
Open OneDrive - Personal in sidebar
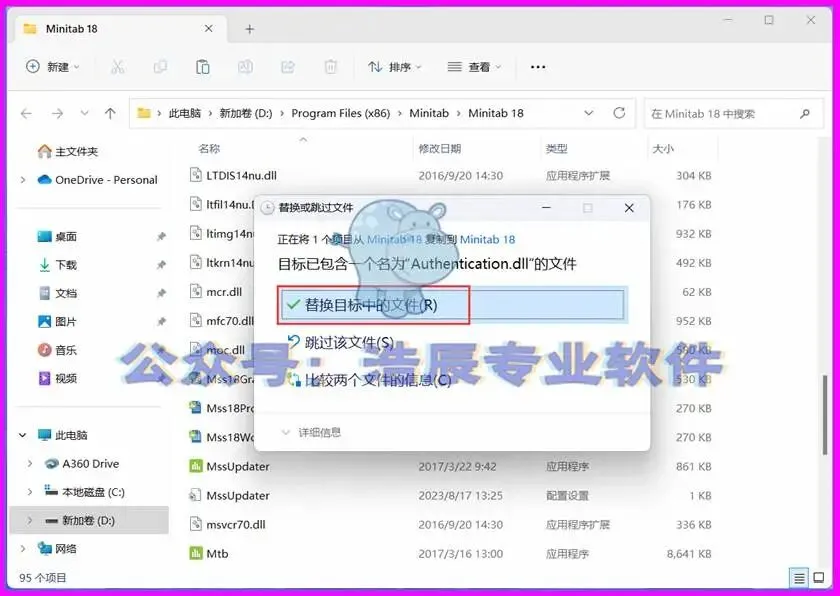coord(98,180)
